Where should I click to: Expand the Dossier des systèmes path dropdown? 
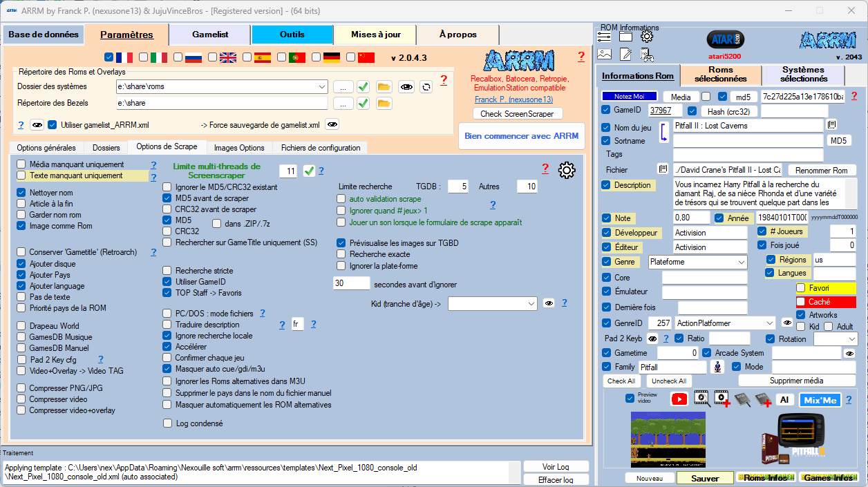[322, 86]
